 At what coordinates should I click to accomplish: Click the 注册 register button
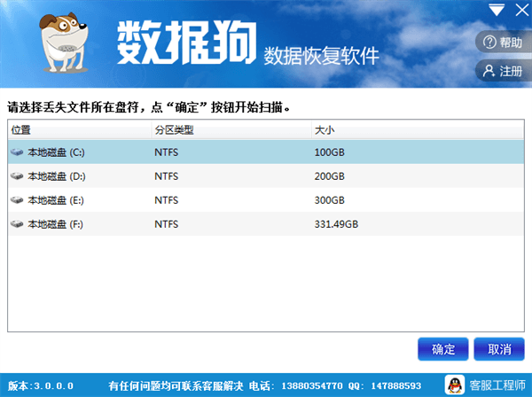(x=503, y=71)
